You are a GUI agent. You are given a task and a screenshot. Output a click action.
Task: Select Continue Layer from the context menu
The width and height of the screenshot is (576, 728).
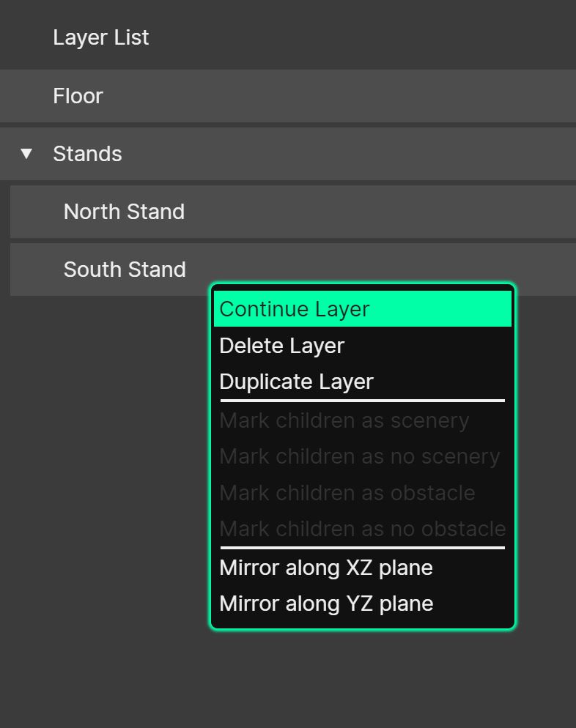(295, 308)
